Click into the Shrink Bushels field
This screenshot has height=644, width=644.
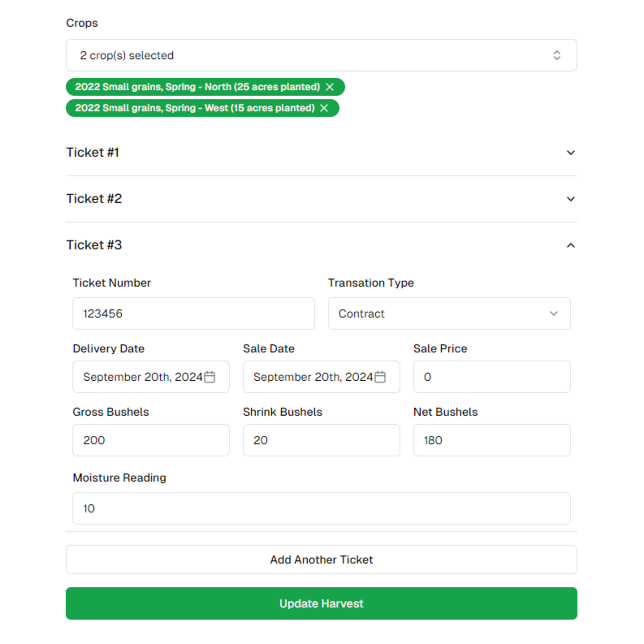click(x=321, y=440)
